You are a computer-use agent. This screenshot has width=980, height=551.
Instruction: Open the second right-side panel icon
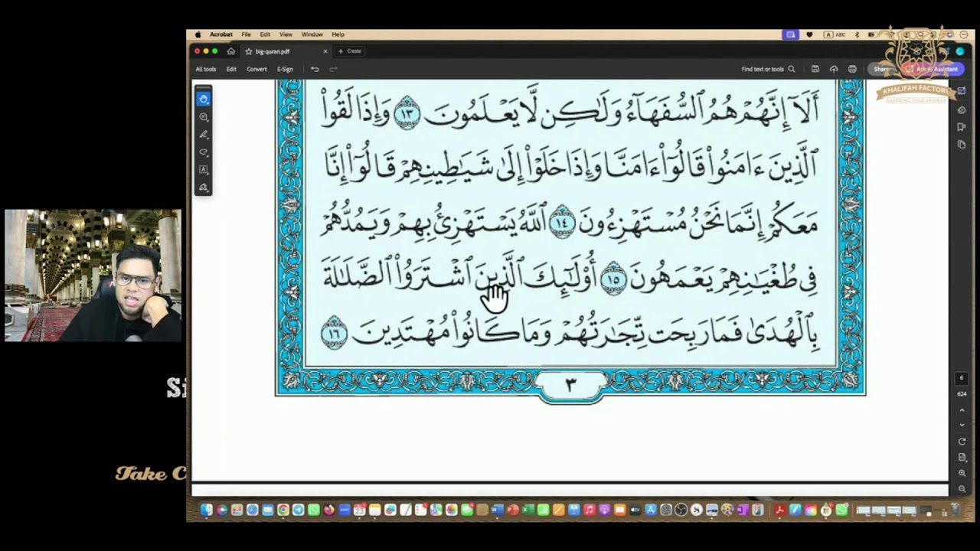962,109
